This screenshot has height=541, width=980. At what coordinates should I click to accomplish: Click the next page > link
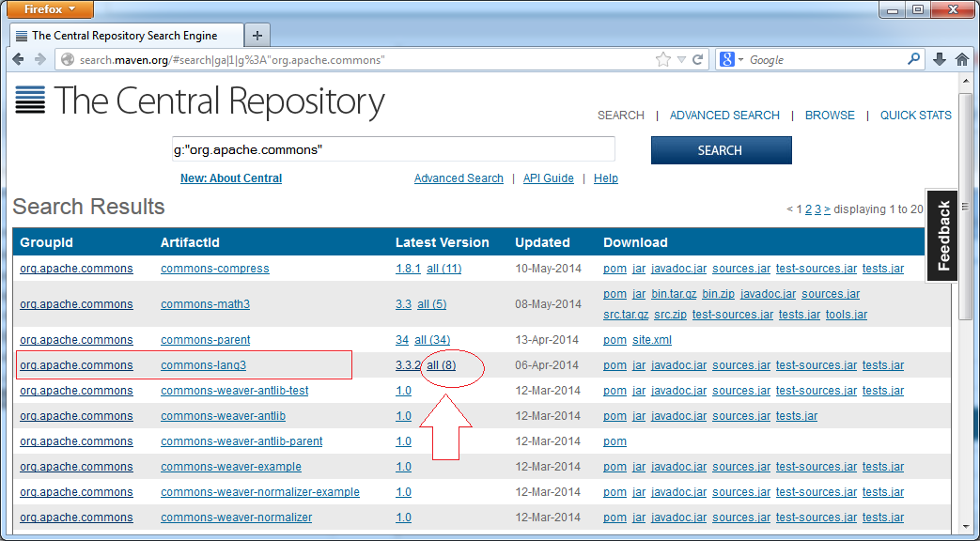[827, 209]
